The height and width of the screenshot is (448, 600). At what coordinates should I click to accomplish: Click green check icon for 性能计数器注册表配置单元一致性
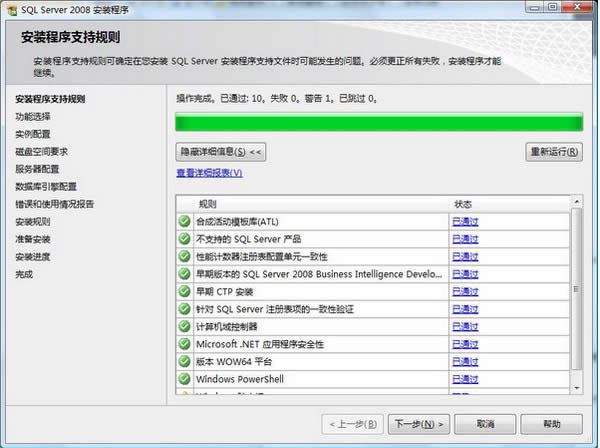[184, 256]
